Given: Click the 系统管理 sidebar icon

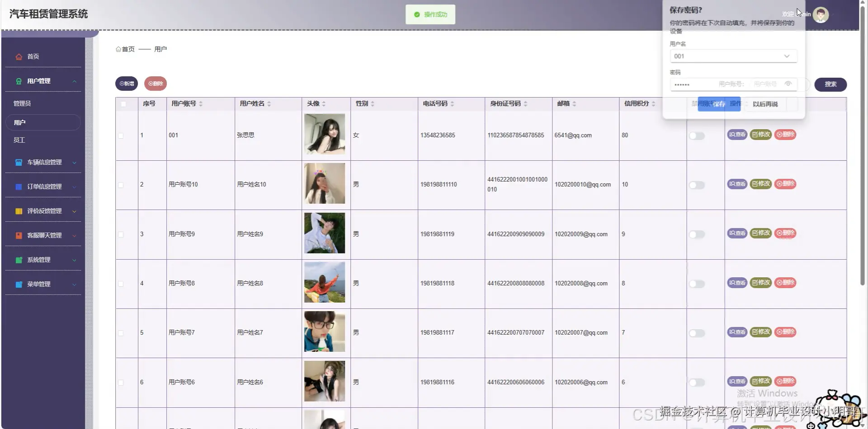Looking at the screenshot, I should (19, 260).
